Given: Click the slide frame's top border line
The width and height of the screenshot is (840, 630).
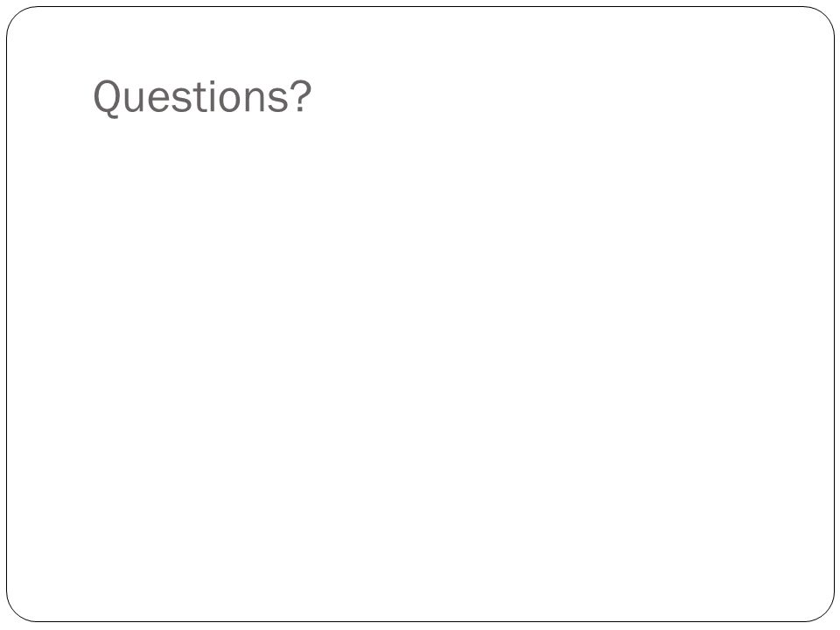Looking at the screenshot, I should click(420, 7).
